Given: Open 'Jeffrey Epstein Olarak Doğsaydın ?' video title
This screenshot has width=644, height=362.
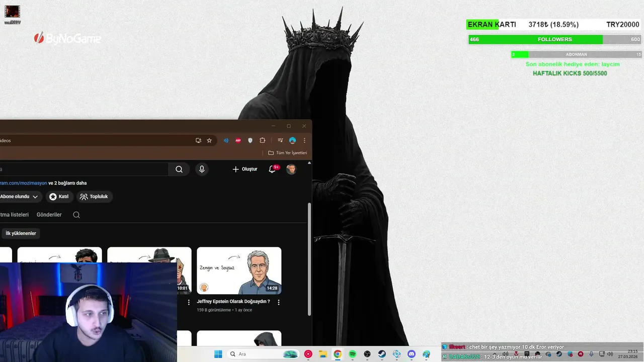Looking at the screenshot, I should point(233,302).
